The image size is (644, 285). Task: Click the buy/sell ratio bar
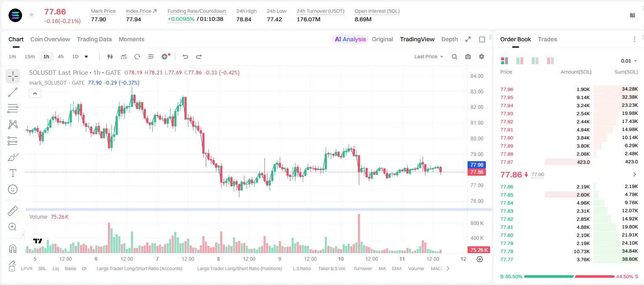(x=569, y=276)
